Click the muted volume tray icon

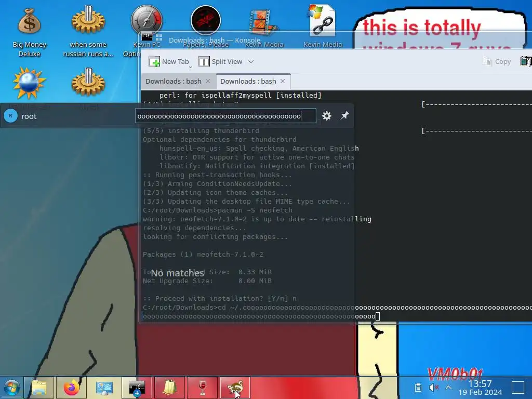(433, 388)
